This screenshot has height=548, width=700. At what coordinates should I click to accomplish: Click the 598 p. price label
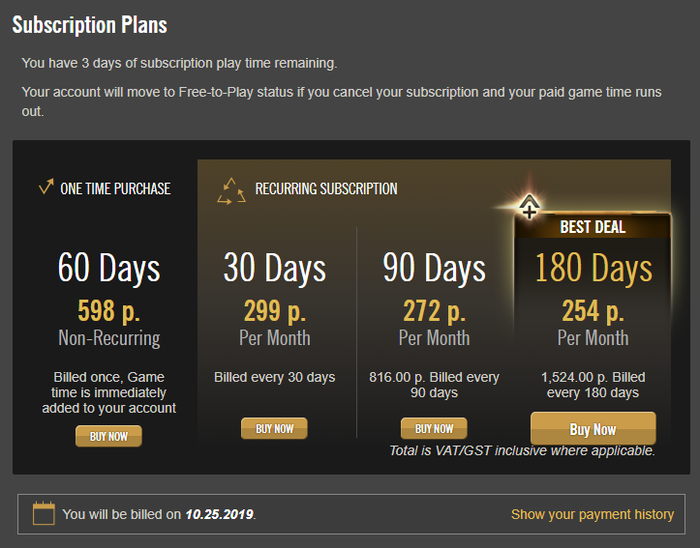pyautogui.click(x=108, y=309)
